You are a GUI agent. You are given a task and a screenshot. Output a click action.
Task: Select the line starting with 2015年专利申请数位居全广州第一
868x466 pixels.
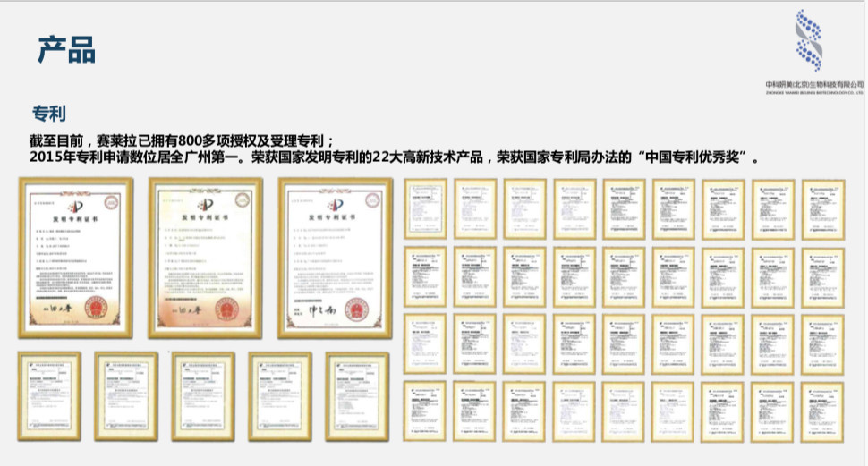click(395, 157)
